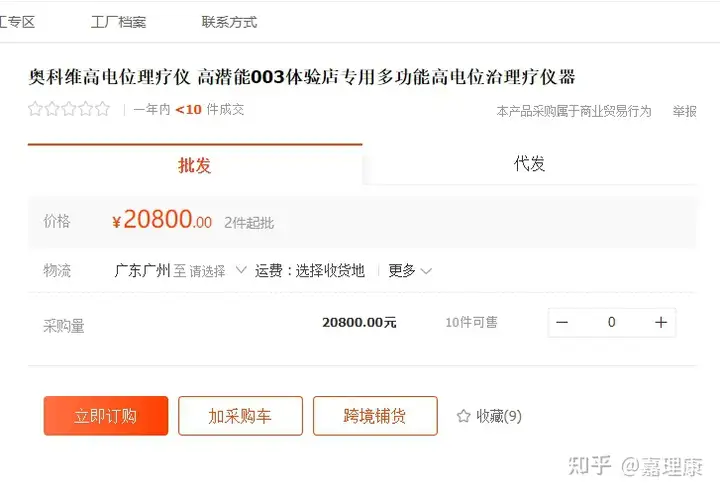Click the plus icon to increase quantity
The width and height of the screenshot is (720, 496).
660,322
